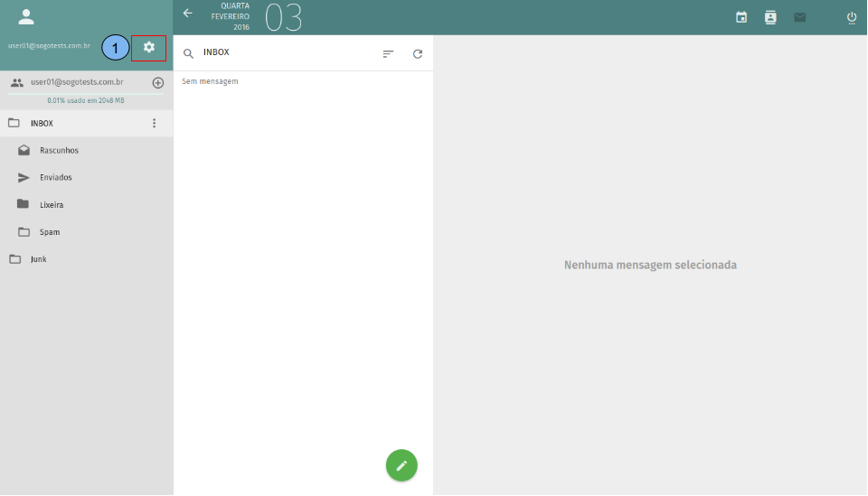Open the sort options menu
The width and height of the screenshot is (868, 496).
(x=388, y=53)
